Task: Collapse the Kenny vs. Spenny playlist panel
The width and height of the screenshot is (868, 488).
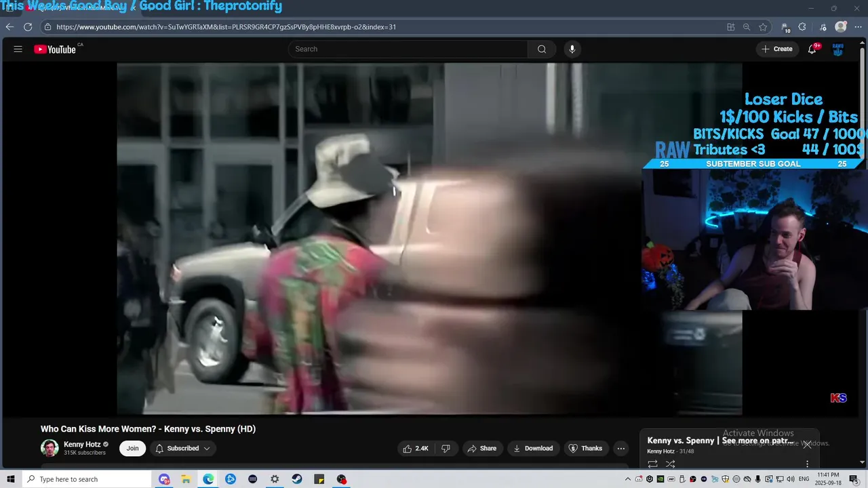Action: (807, 445)
